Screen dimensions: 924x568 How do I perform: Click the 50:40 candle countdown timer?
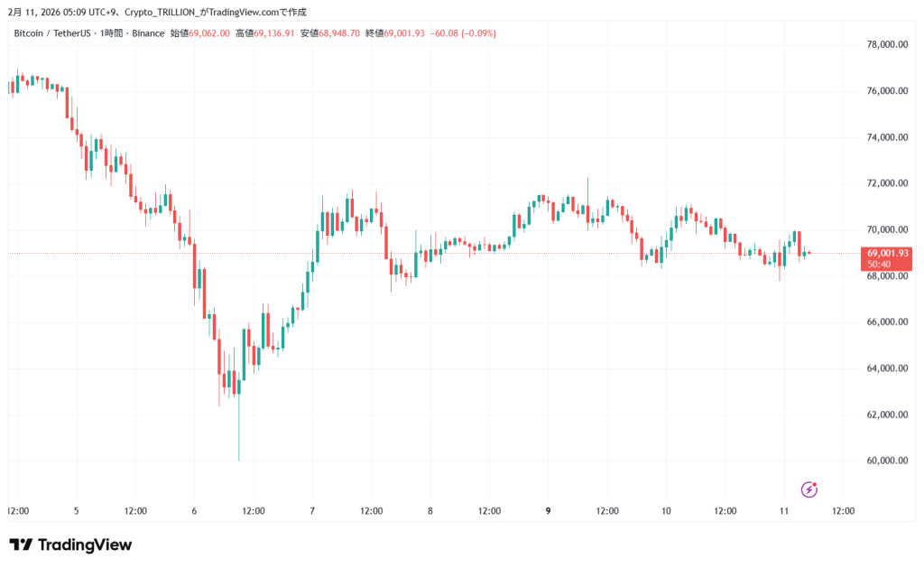(880, 265)
